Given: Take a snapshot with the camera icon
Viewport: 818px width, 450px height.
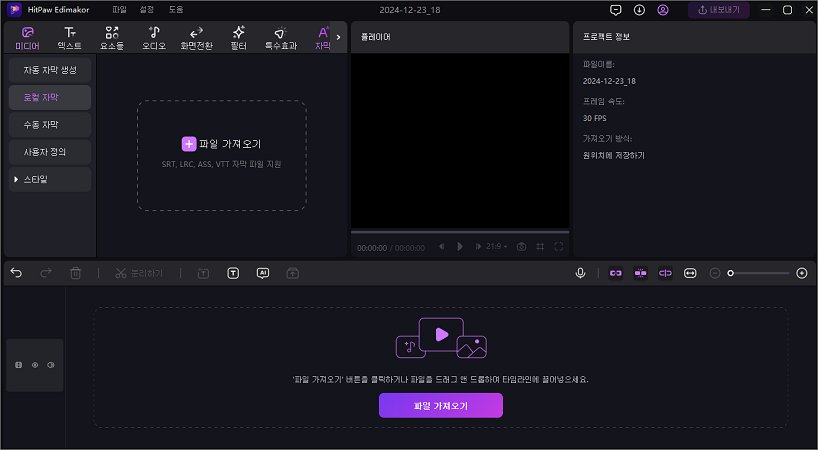Looking at the screenshot, I should [x=521, y=247].
